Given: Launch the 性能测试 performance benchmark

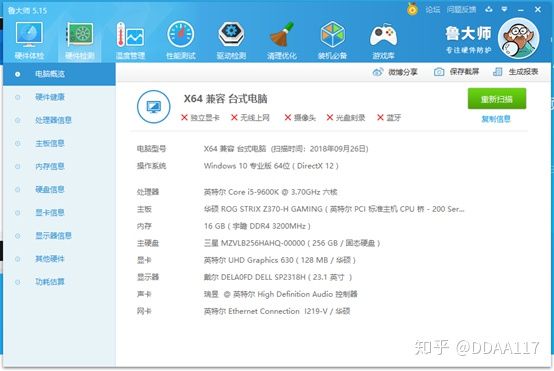Looking at the screenshot, I should point(181,40).
